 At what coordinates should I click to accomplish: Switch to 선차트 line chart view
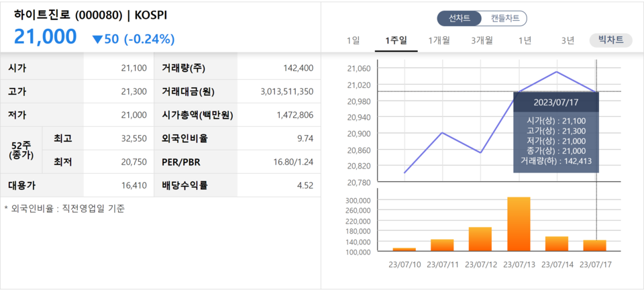[459, 19]
